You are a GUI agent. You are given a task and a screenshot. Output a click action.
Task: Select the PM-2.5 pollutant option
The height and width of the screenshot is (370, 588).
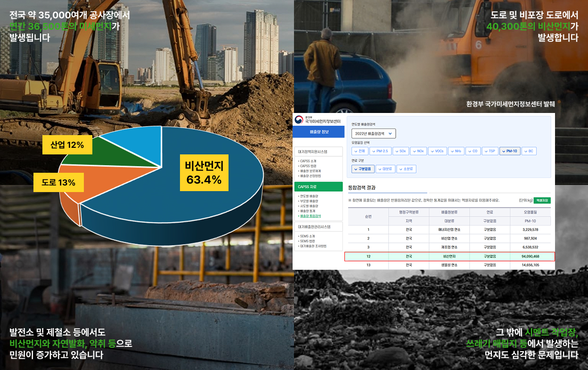click(379, 151)
